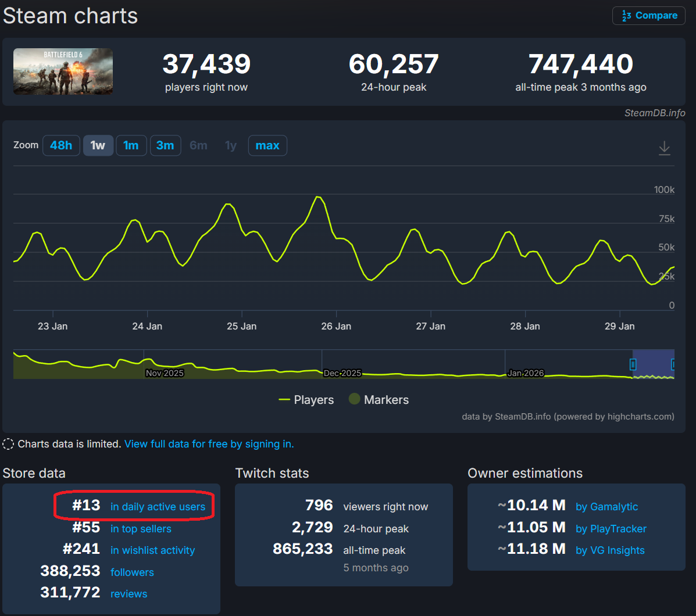This screenshot has height=616, width=696.
Task: Click the chart download icon
Action: pyautogui.click(x=665, y=148)
